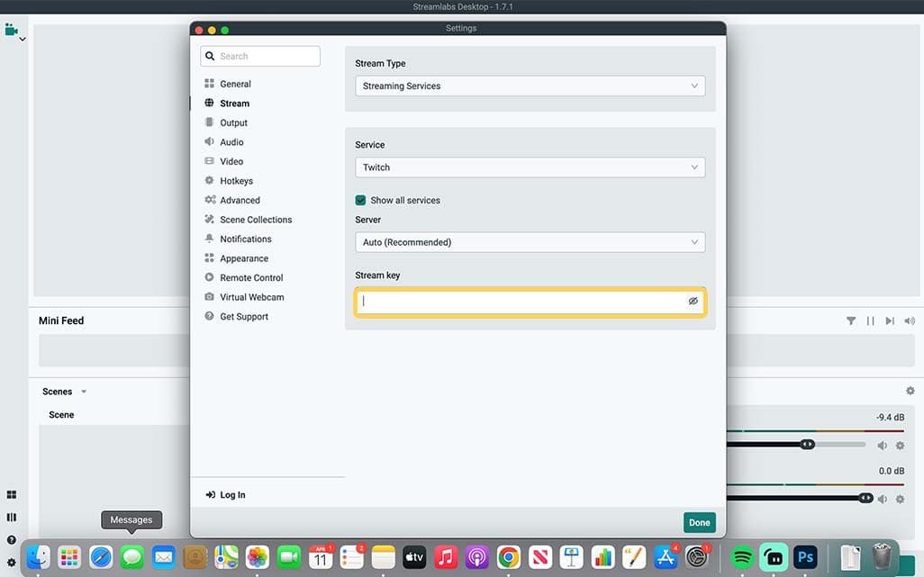Pause the Mini Feed events
The image size is (924, 577).
[x=870, y=320]
